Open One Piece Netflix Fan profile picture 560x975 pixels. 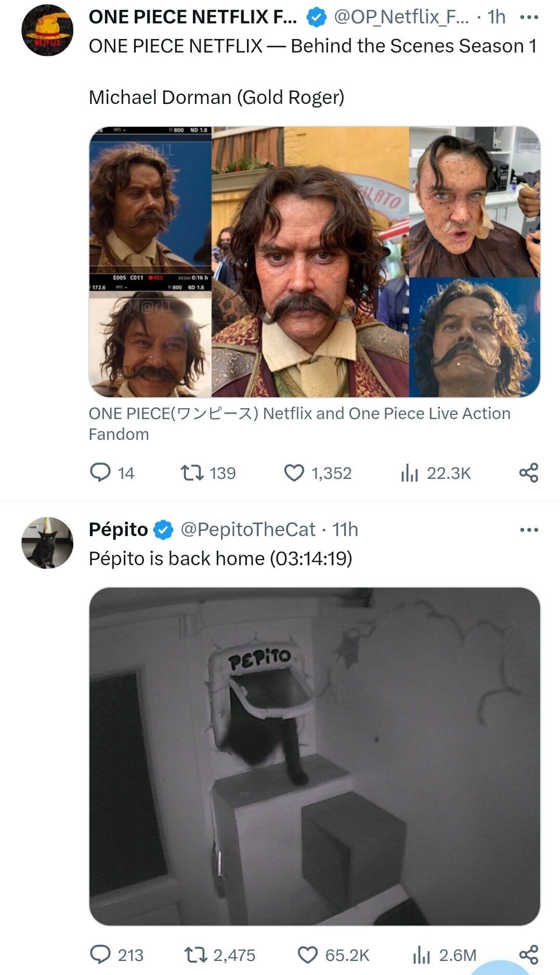click(47, 30)
